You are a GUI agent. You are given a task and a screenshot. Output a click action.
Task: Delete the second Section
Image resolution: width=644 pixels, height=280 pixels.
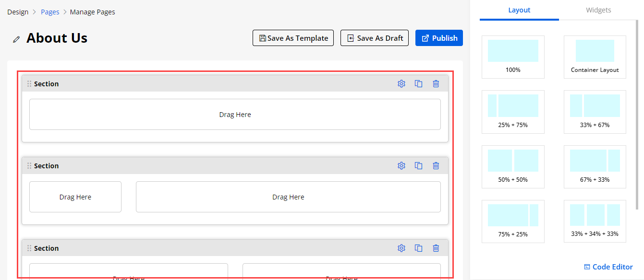click(x=436, y=166)
